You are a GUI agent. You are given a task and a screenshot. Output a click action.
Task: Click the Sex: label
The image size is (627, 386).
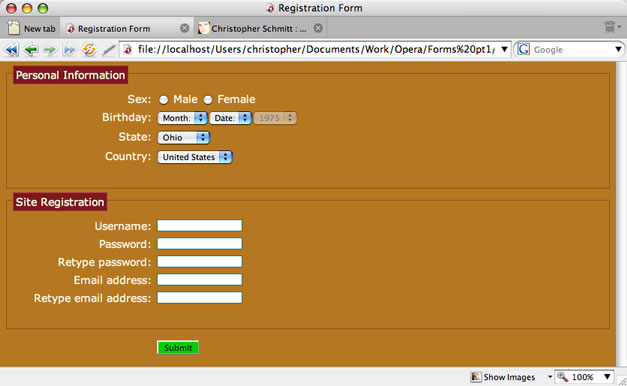coord(139,99)
